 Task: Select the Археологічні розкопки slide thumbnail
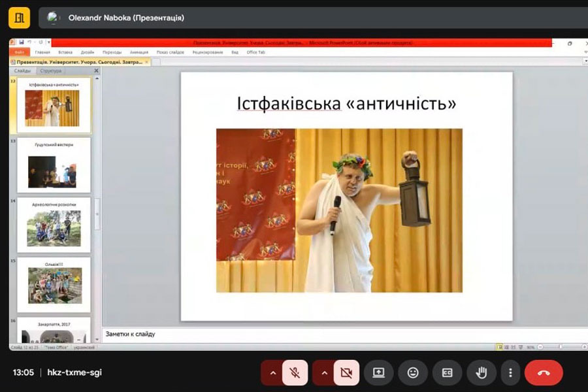pos(54,224)
